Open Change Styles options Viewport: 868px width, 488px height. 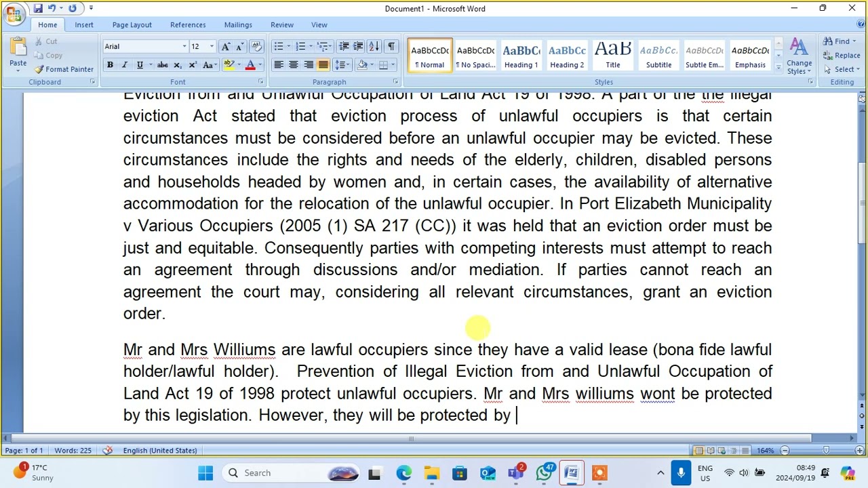coord(799,56)
